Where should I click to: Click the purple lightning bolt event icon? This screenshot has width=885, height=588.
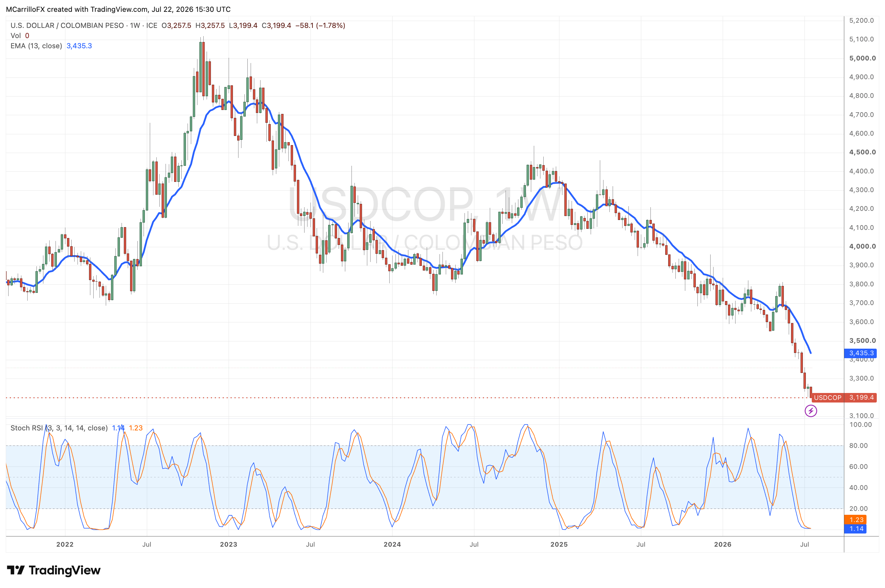coord(810,411)
